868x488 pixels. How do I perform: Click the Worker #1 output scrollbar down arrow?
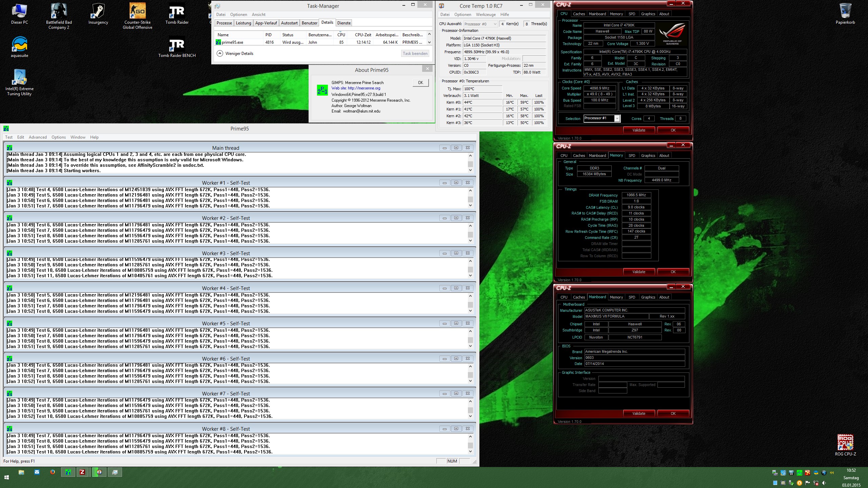(470, 205)
